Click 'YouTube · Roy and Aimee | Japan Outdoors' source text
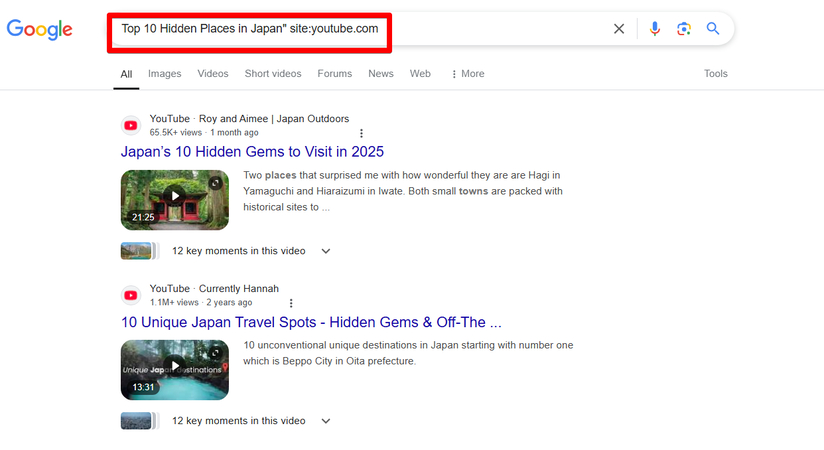Image resolution: width=824 pixels, height=450 pixels. [249, 119]
